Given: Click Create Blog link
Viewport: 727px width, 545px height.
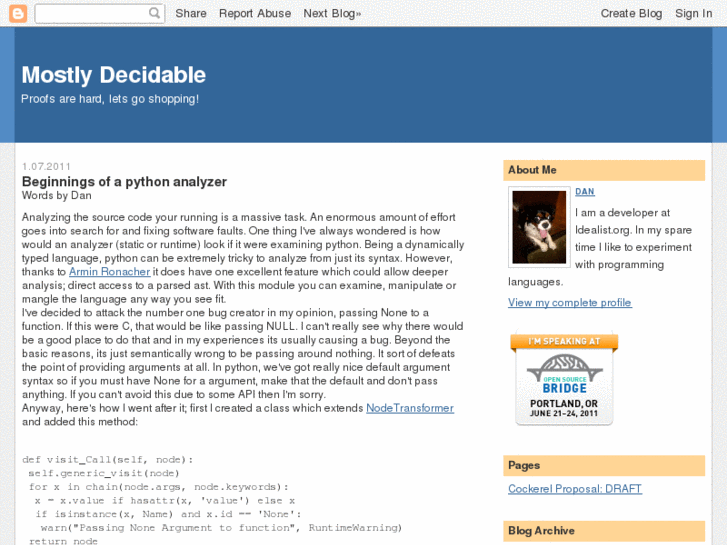Looking at the screenshot, I should [631, 13].
